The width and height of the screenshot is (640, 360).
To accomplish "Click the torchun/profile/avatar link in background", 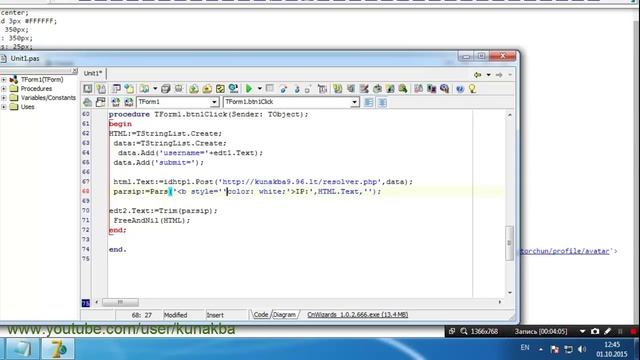I will (565, 251).
